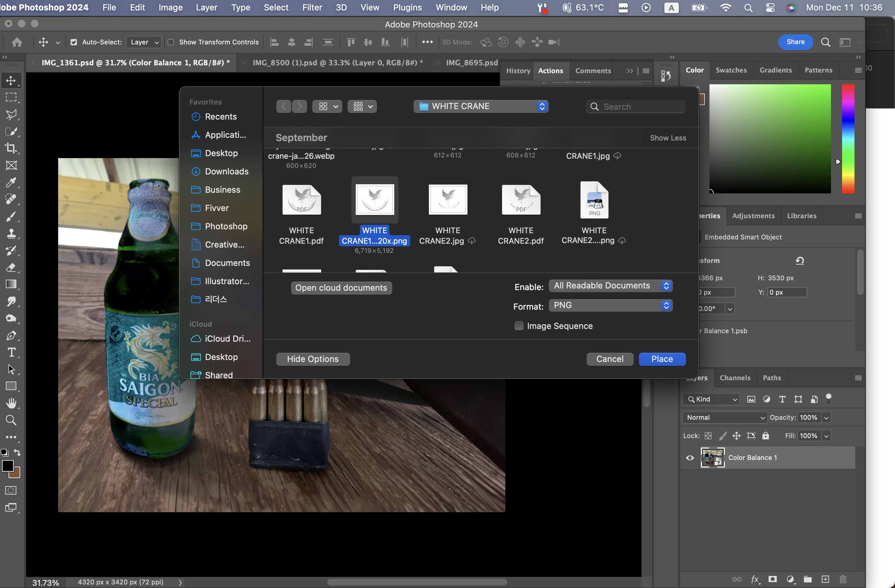Click the Open cloud documents button

[341, 287]
